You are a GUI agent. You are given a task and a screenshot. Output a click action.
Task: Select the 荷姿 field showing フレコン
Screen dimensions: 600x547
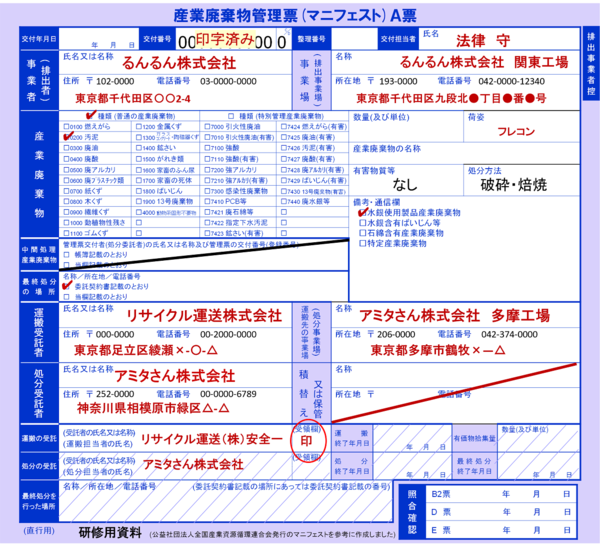tap(515, 130)
